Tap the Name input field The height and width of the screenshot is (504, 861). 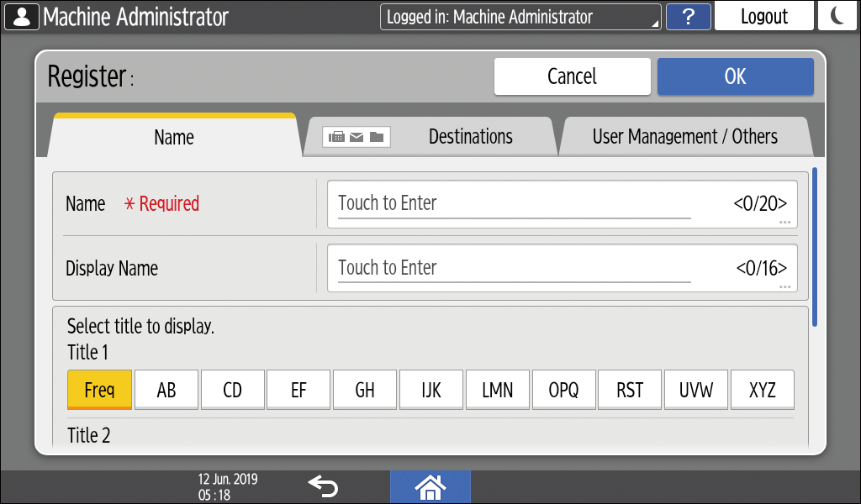tap(561, 204)
